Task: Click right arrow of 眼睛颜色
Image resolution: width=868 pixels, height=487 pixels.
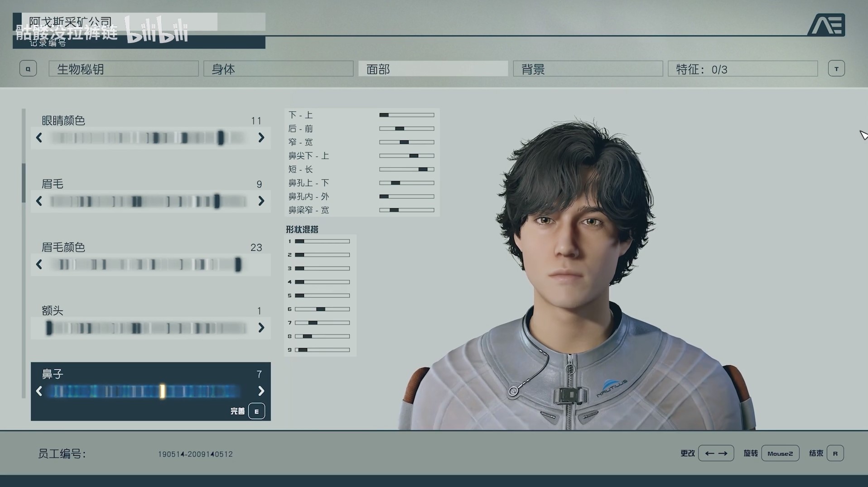Action: point(261,138)
